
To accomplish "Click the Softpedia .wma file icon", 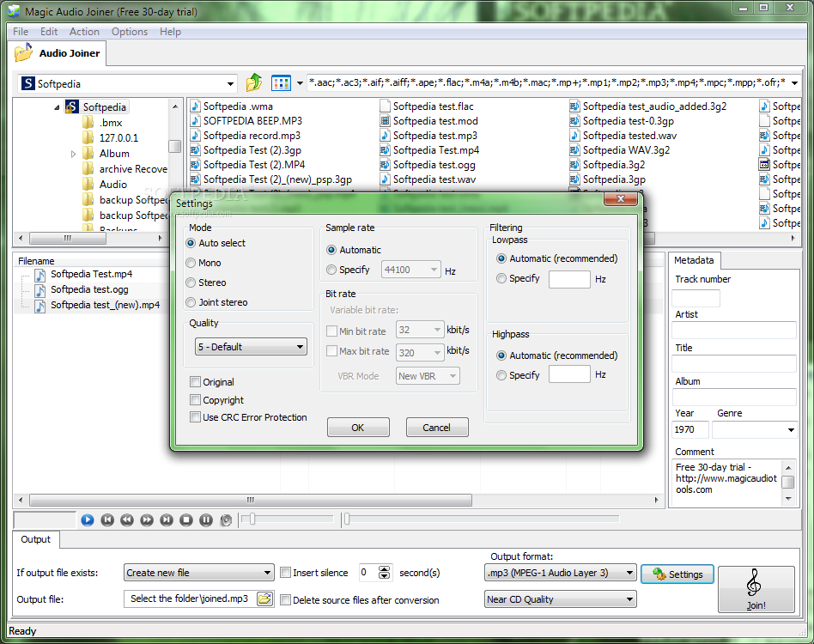I will click(195, 106).
